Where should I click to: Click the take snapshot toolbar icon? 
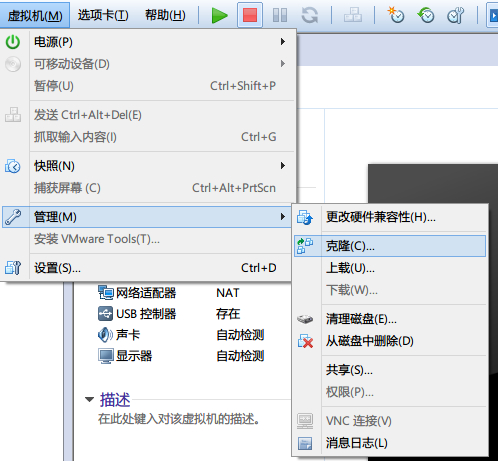pos(396,15)
